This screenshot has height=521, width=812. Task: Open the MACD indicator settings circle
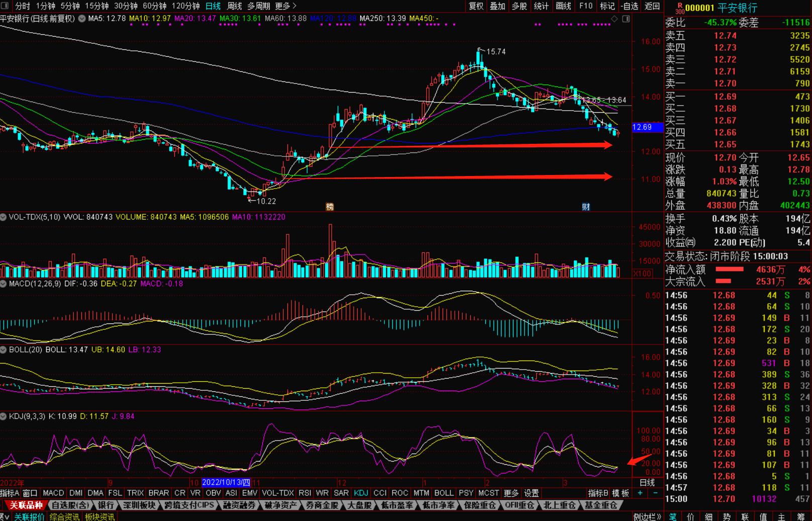point(4,284)
